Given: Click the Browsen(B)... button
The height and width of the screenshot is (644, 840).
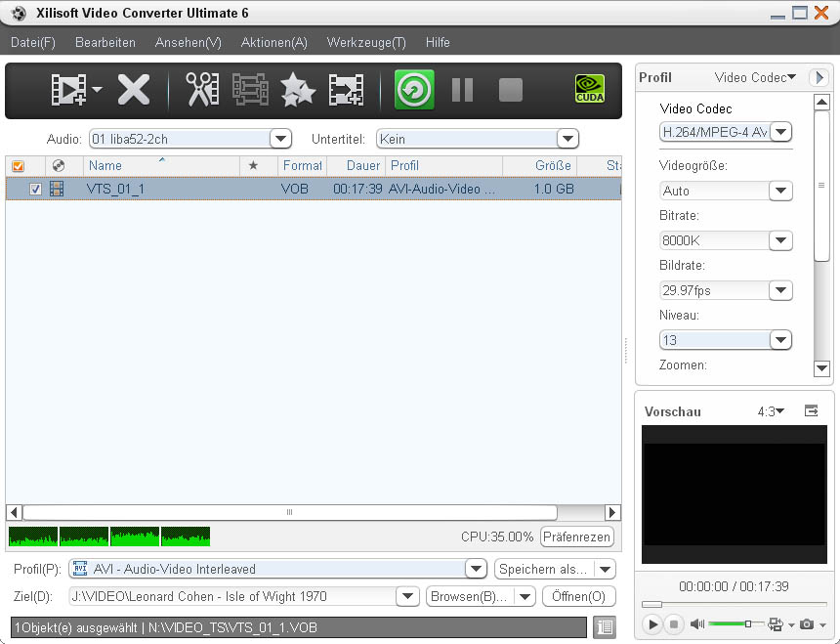Looking at the screenshot, I should (x=469, y=596).
